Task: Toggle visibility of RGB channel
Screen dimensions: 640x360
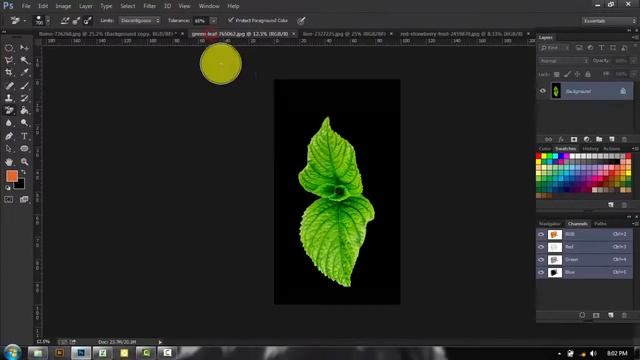Action: [x=541, y=234]
